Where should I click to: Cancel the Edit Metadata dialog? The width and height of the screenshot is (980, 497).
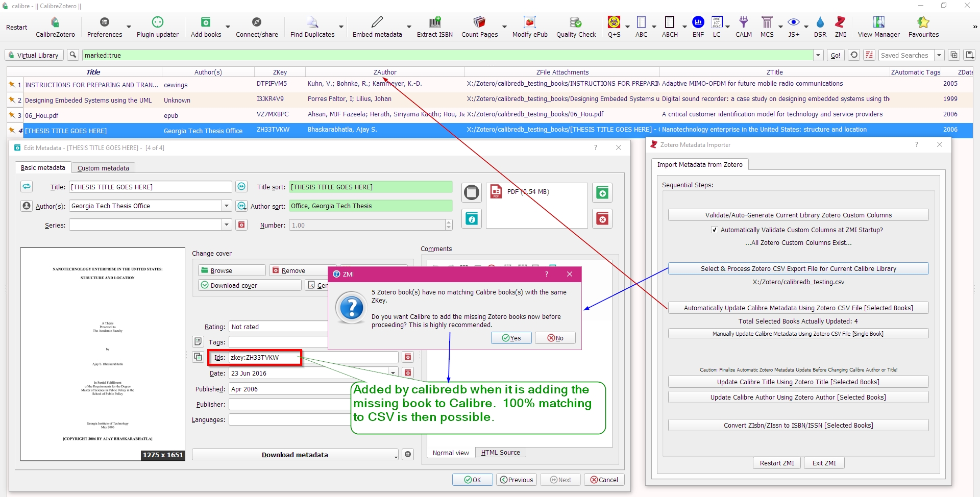click(604, 480)
